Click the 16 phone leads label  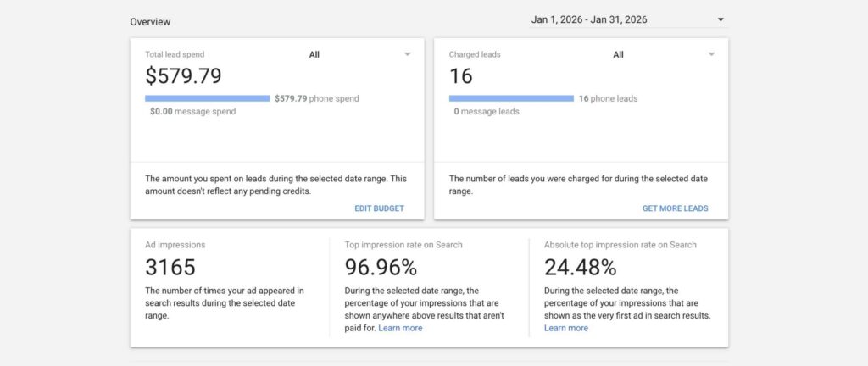click(608, 98)
